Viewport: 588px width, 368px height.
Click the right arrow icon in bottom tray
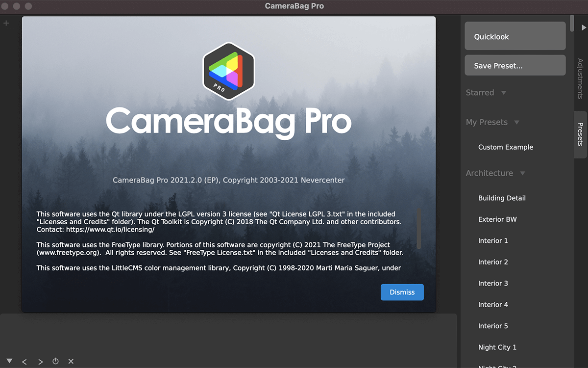click(41, 362)
